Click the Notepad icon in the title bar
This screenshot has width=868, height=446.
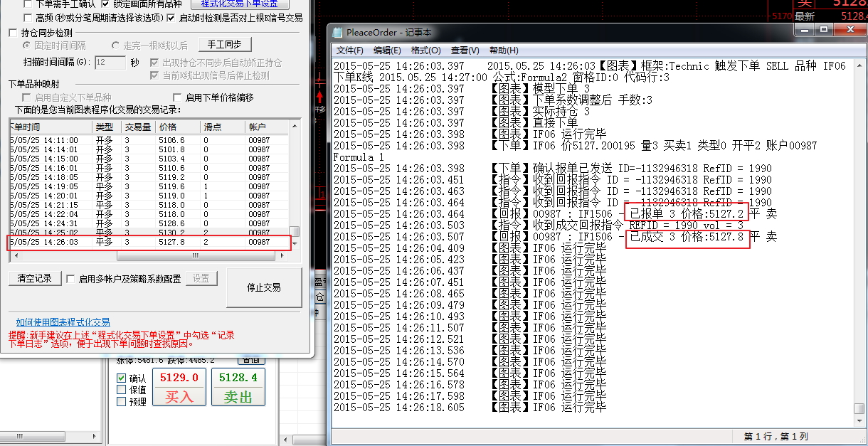(337, 32)
